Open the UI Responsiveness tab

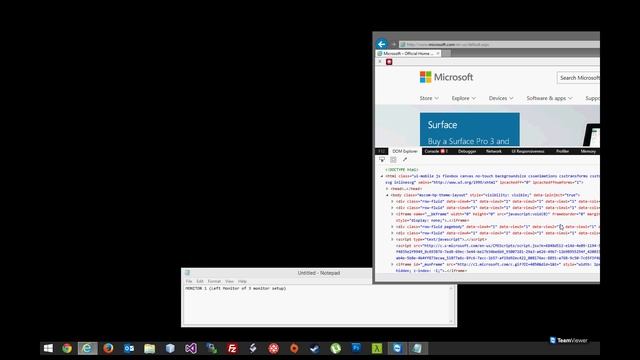(528, 151)
